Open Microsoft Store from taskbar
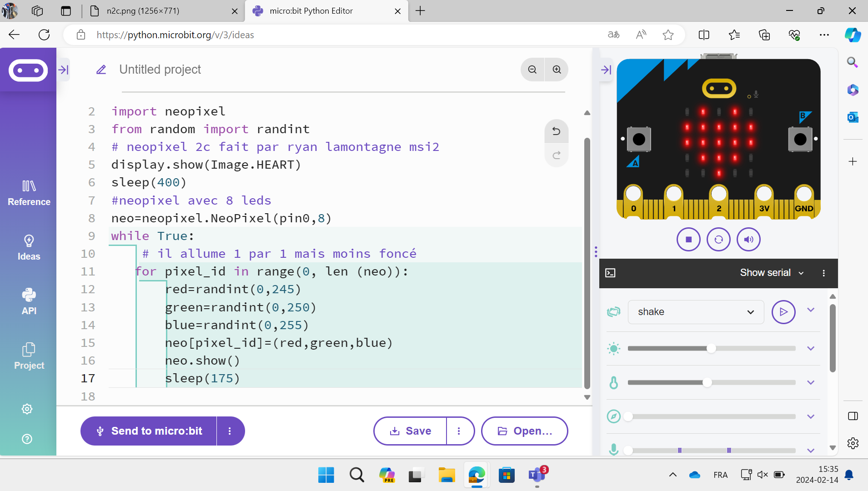 click(507, 475)
